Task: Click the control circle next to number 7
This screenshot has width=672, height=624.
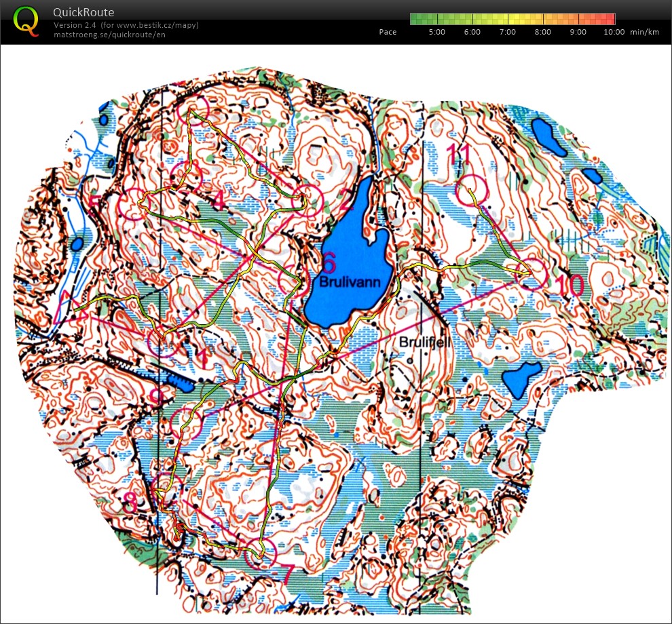Action: [x=260, y=553]
